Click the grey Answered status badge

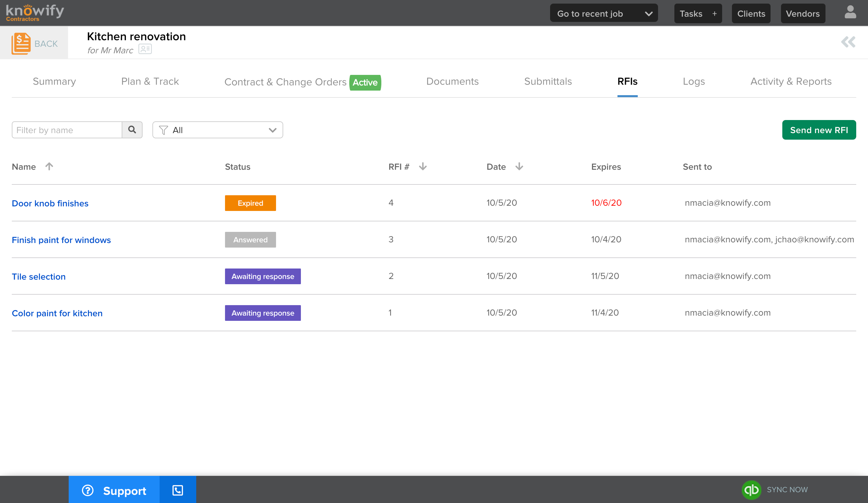pyautogui.click(x=251, y=240)
